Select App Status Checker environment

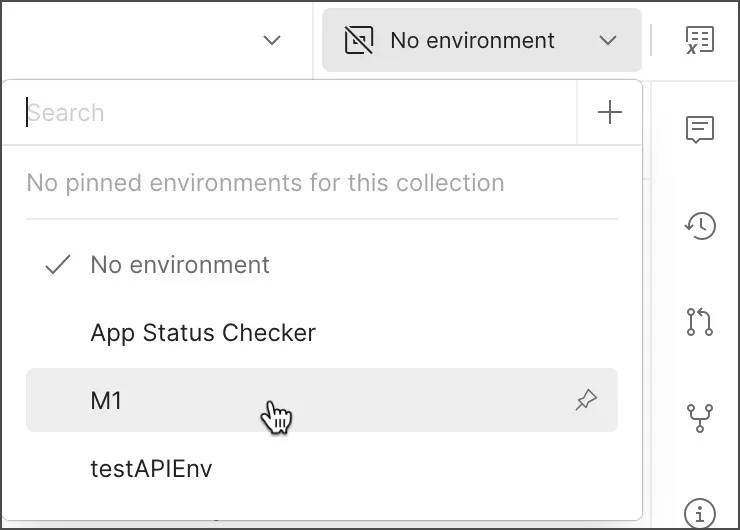point(321,332)
